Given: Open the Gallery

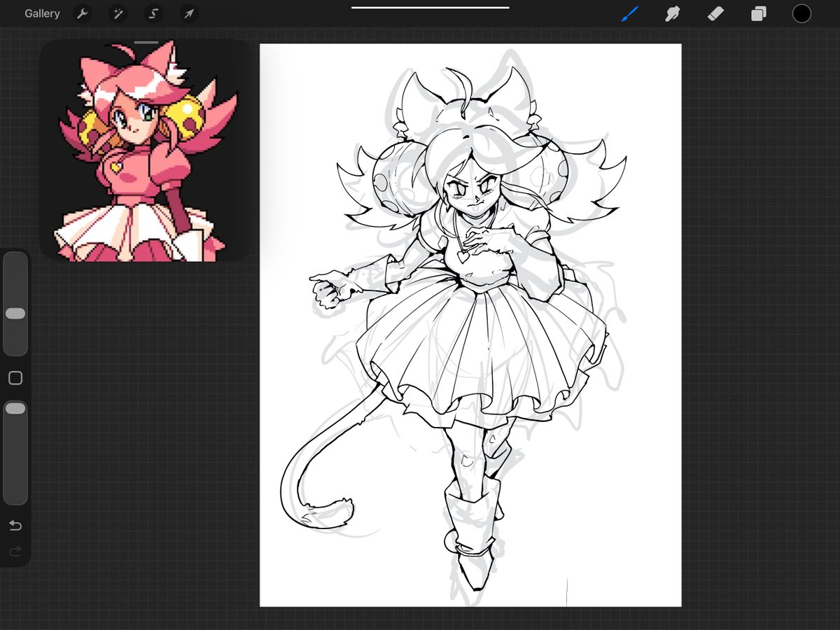Looking at the screenshot, I should (42, 13).
